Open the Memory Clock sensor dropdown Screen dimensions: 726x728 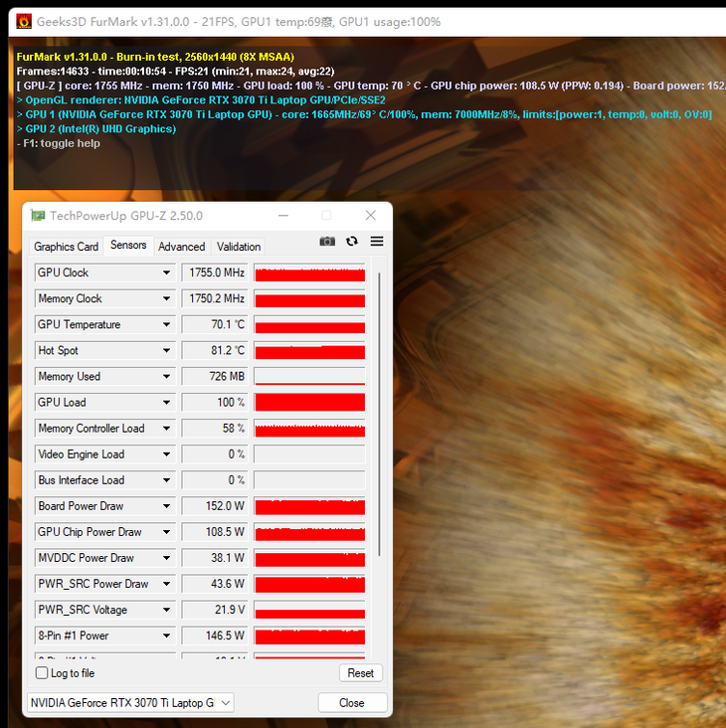[166, 298]
